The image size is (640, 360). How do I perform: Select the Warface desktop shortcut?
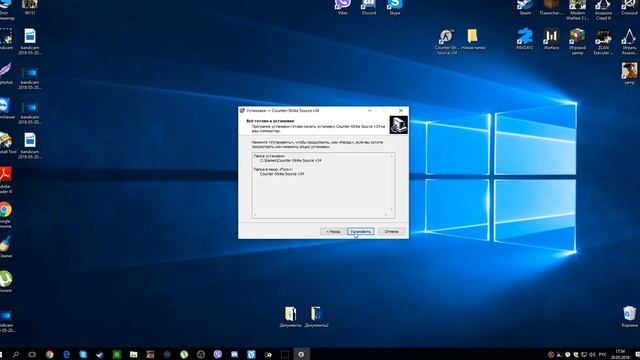pyautogui.click(x=551, y=39)
